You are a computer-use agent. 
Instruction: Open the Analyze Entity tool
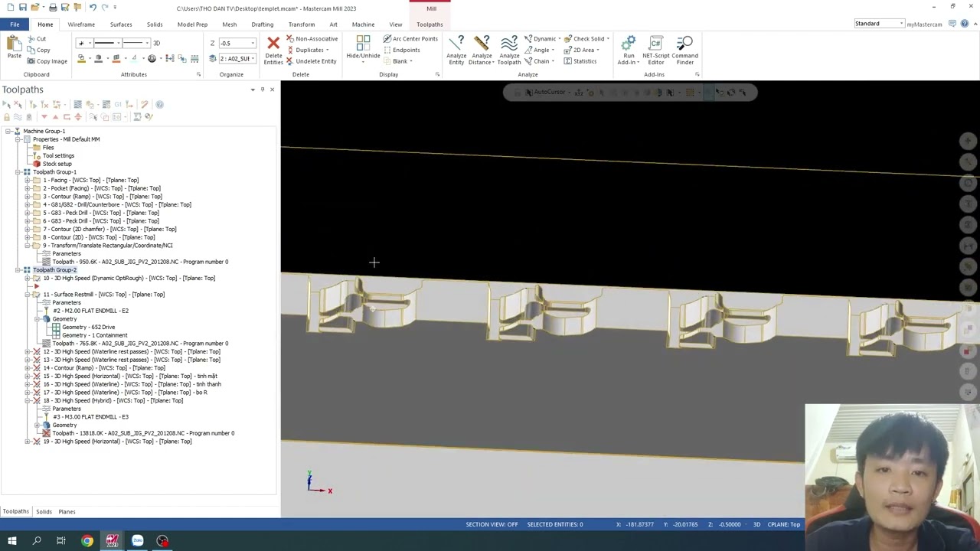(x=456, y=50)
